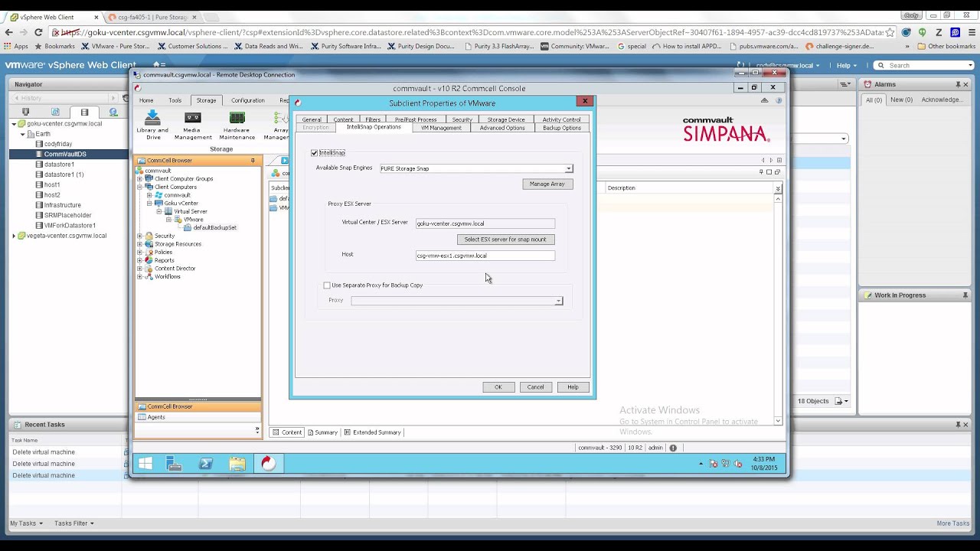This screenshot has height=551, width=980.
Task: Expand Storage Resources node
Action: (x=139, y=244)
